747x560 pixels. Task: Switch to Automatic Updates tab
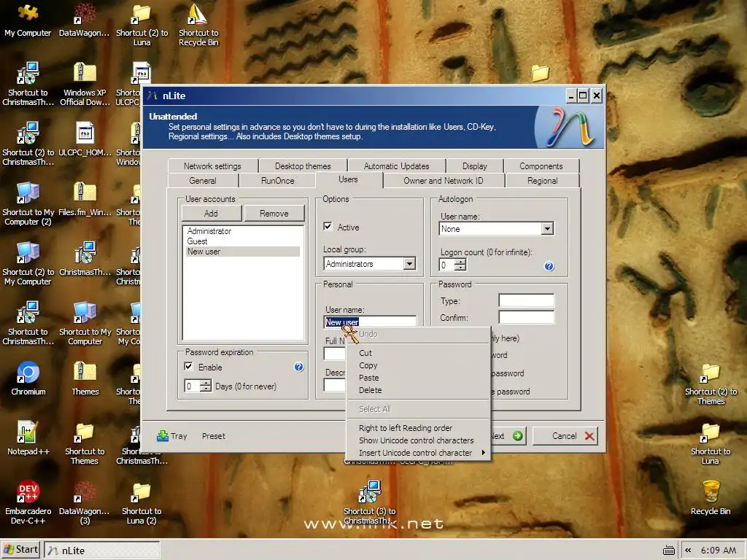(x=396, y=166)
